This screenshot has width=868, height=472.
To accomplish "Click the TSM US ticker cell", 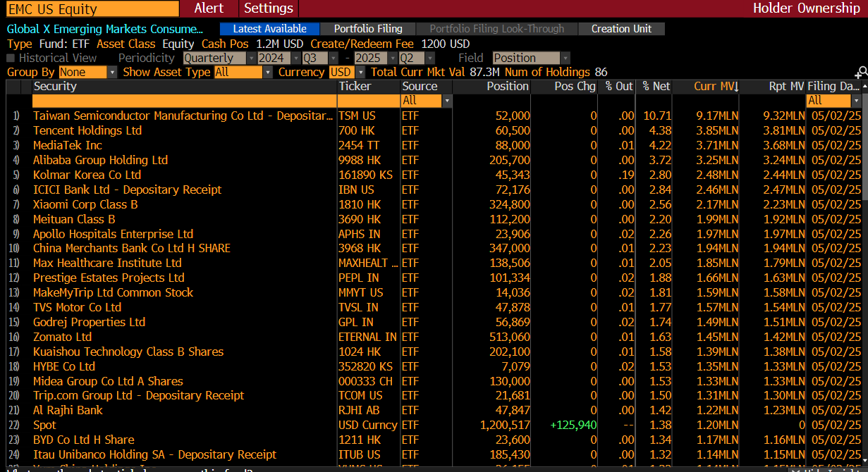I will (x=357, y=116).
